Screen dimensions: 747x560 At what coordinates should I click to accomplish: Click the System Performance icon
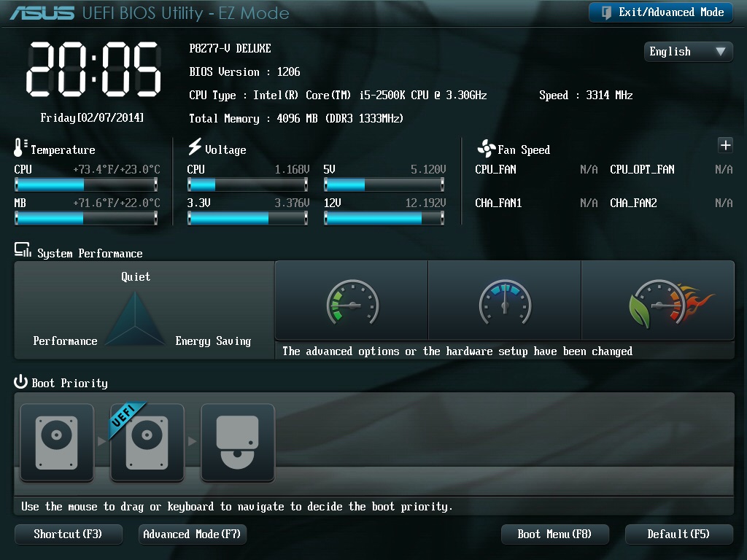[x=23, y=250]
